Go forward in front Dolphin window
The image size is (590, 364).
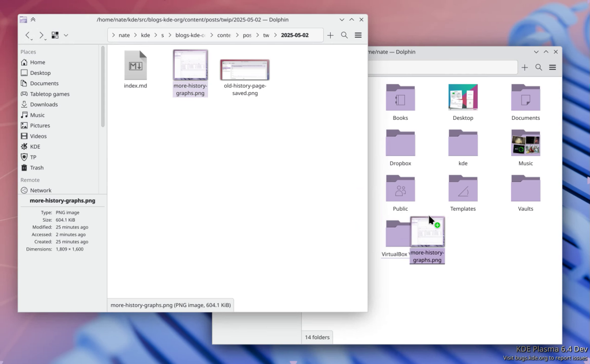[41, 35]
